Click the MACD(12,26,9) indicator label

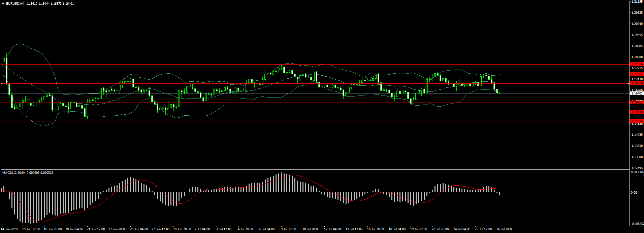13,173
